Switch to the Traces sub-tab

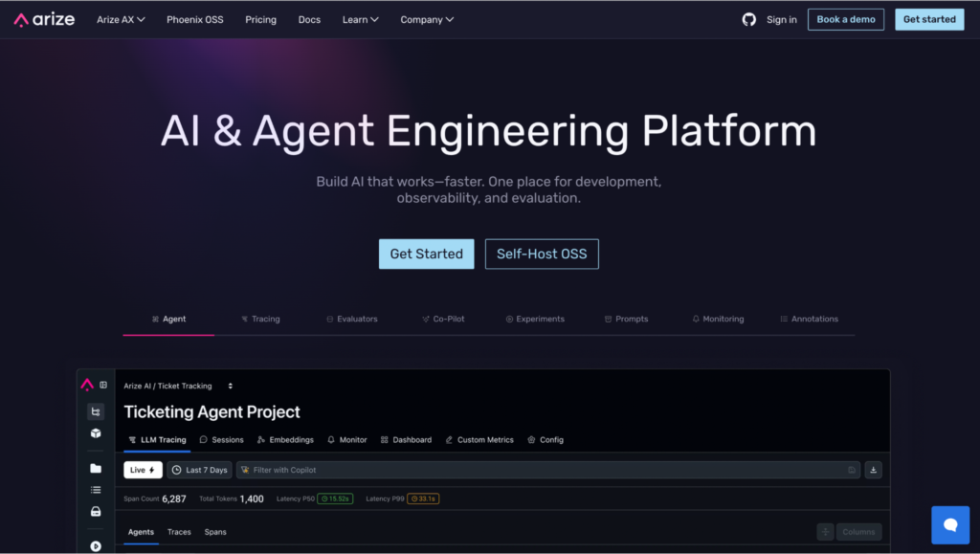[x=179, y=532]
